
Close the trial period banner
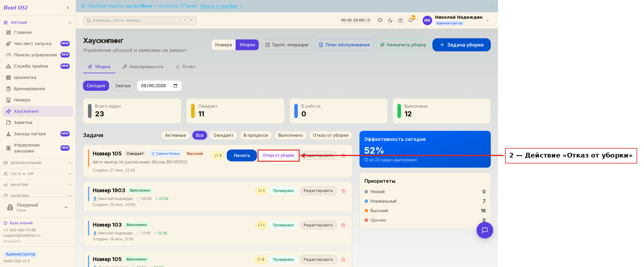[491, 6]
